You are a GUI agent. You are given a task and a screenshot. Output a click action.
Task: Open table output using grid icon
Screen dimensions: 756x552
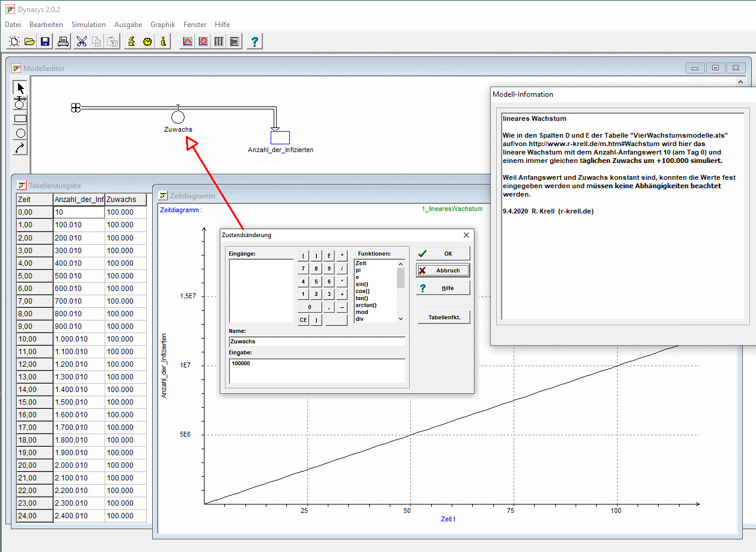point(219,41)
